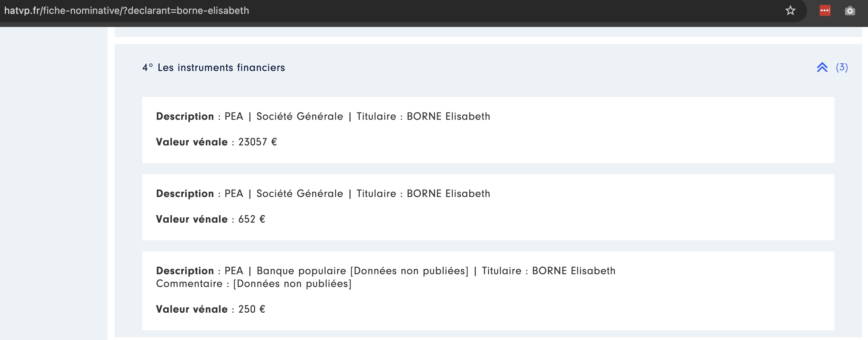Click the 'Description' label in the 23057 € card
The width and height of the screenshot is (868, 340).
185,116
